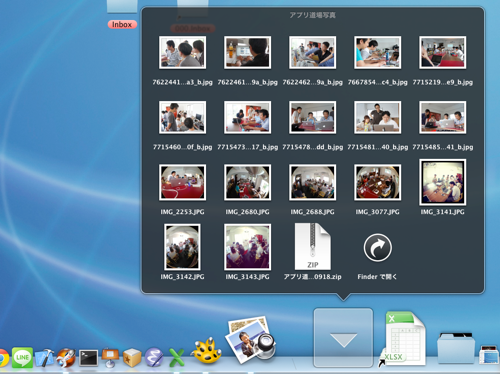Click the yellow paw app in Dock

(206, 351)
